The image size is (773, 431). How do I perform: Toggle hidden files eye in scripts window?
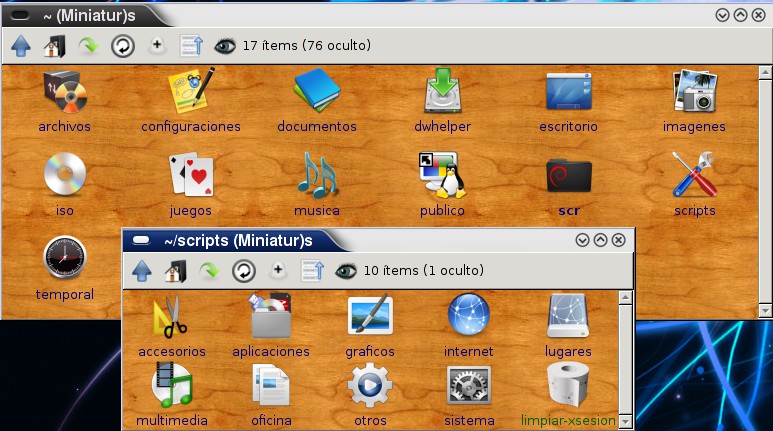[346, 271]
